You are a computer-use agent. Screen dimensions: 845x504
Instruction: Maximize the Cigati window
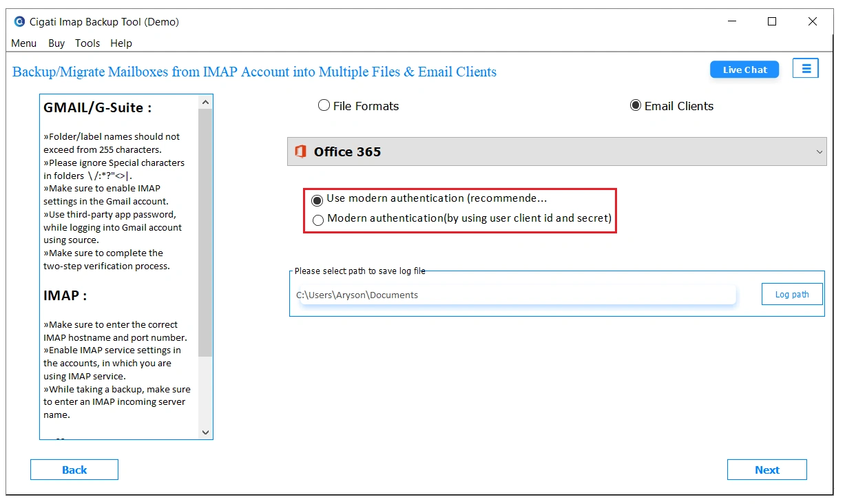[x=772, y=21]
